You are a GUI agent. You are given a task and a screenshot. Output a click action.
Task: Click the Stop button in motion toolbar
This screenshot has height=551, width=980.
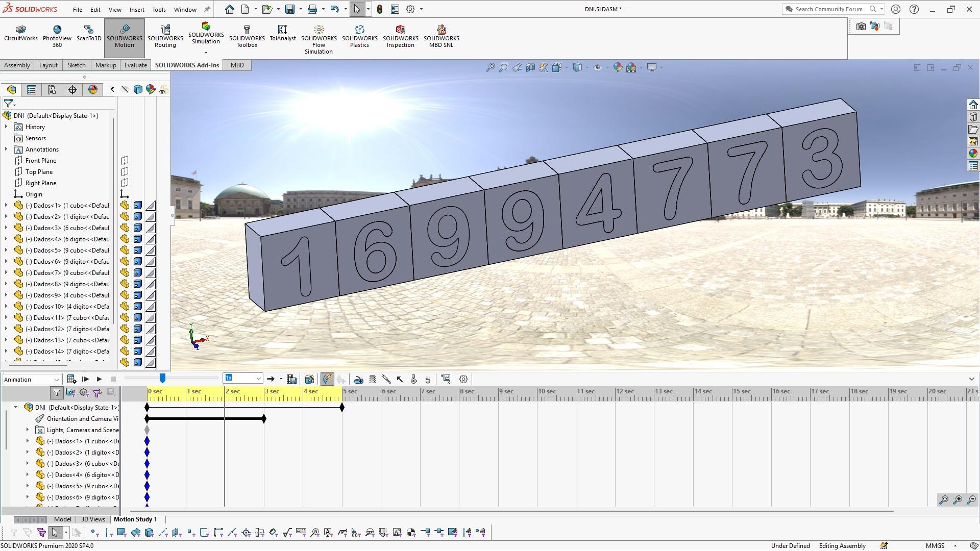(113, 379)
